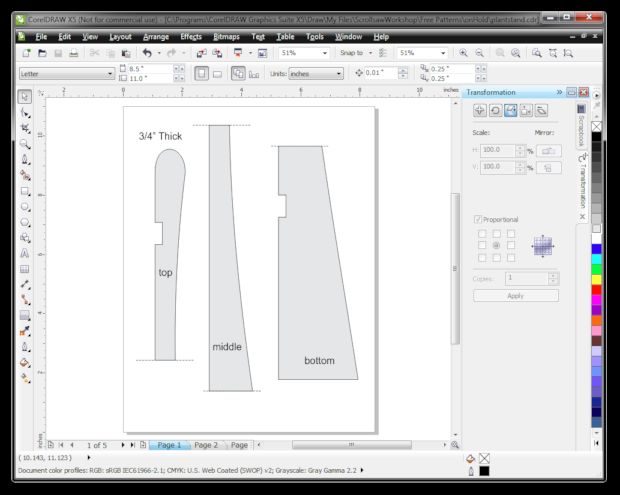620x495 pixels.
Task: Switch to Skew tab in Transformation docker
Action: 541,110
